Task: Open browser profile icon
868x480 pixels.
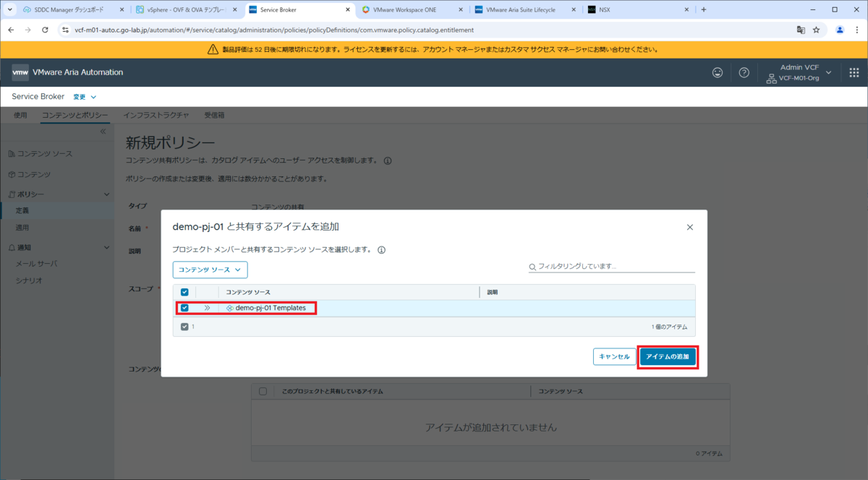Action: pos(840,30)
